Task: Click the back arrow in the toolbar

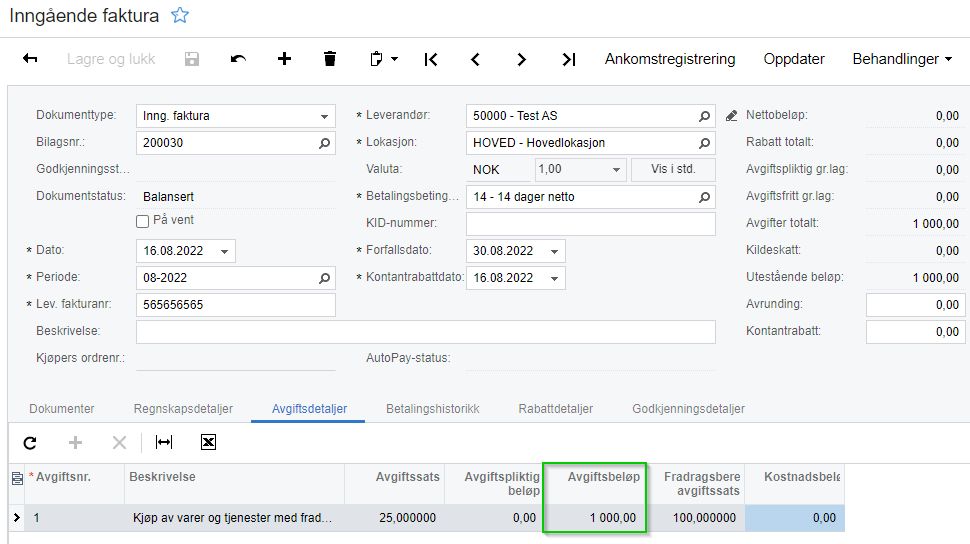Action: (x=30, y=59)
